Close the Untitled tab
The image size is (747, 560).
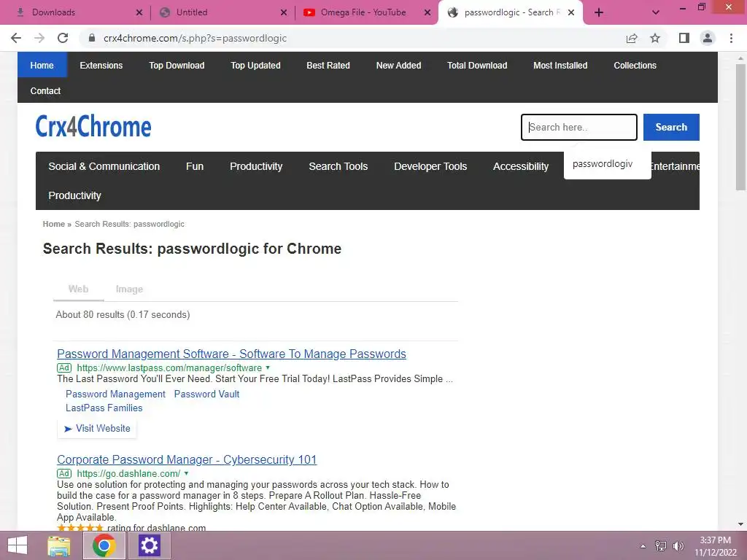coord(284,12)
